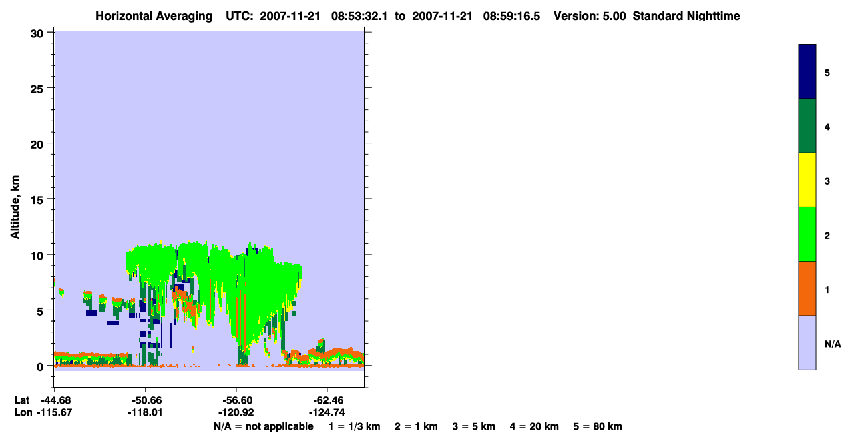This screenshot has width=868, height=445.
Task: Click legend text '3 = 5 km'
Action: pos(474,426)
